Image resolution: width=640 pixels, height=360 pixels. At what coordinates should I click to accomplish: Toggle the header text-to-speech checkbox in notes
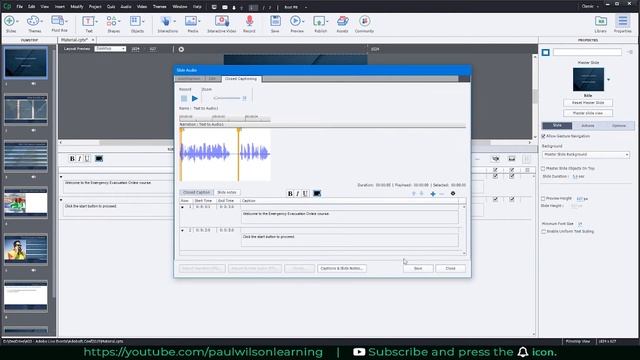click(495, 169)
